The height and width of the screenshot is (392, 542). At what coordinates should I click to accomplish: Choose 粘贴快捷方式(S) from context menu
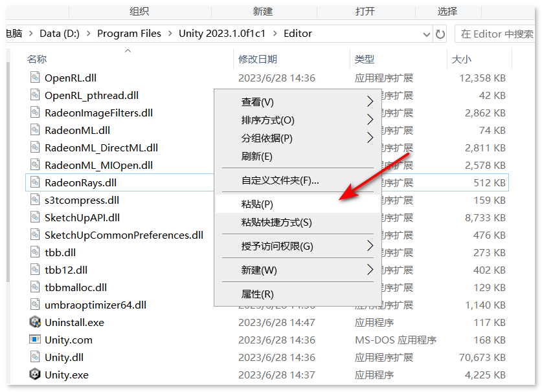coord(298,222)
